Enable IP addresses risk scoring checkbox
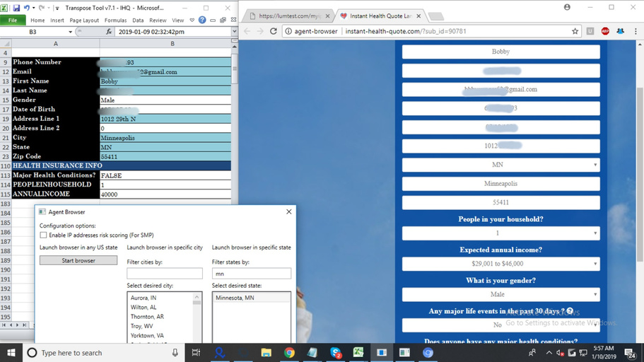 44,235
